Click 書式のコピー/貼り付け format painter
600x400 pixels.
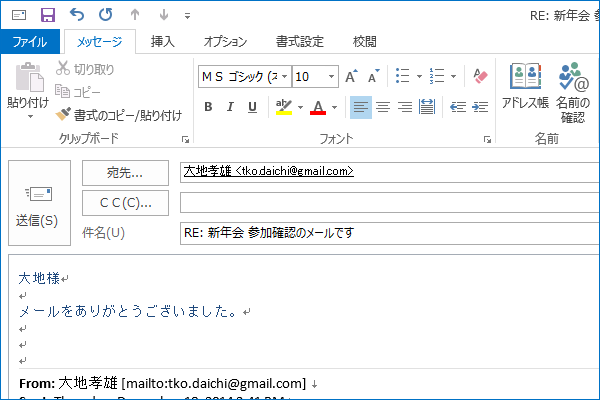[119, 115]
